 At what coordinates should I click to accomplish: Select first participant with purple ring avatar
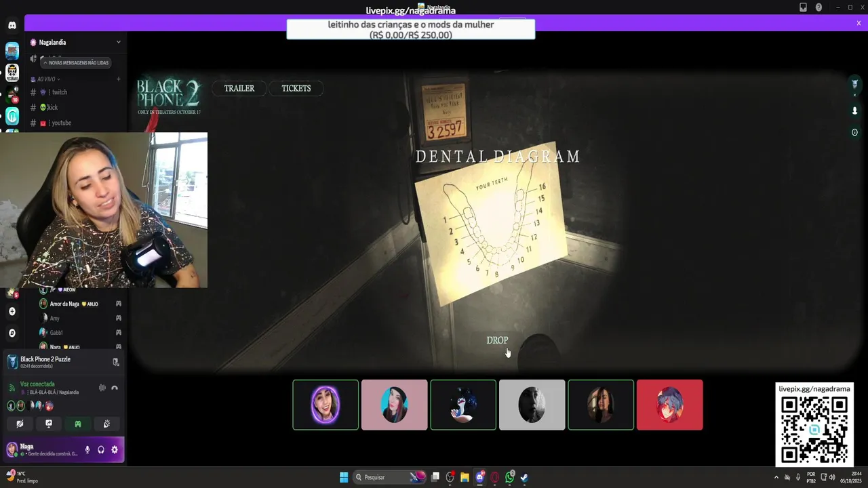[325, 405]
